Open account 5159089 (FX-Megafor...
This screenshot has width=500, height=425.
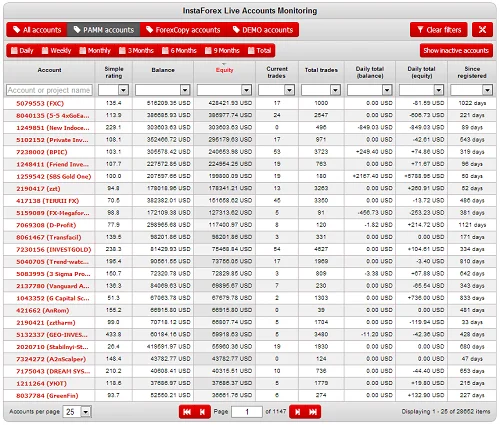click(x=53, y=213)
